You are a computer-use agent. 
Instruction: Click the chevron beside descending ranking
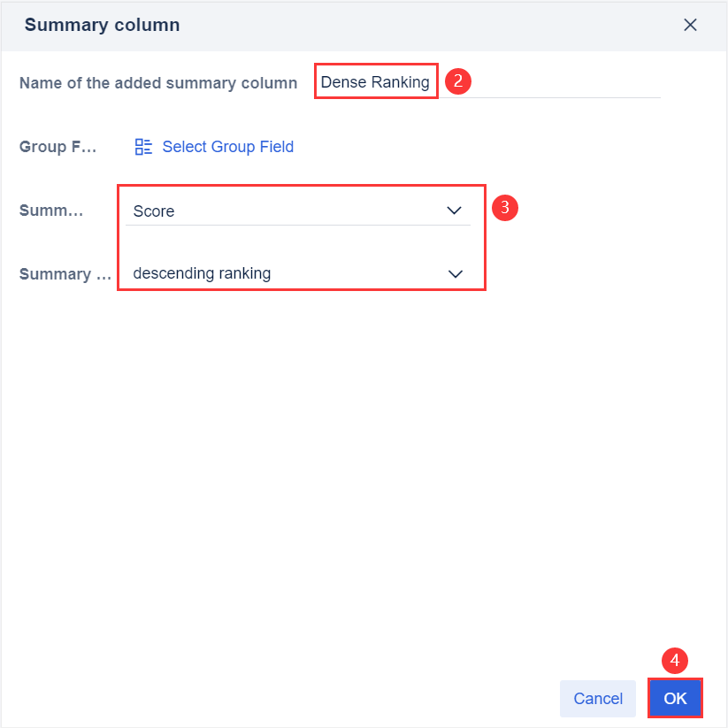click(456, 273)
